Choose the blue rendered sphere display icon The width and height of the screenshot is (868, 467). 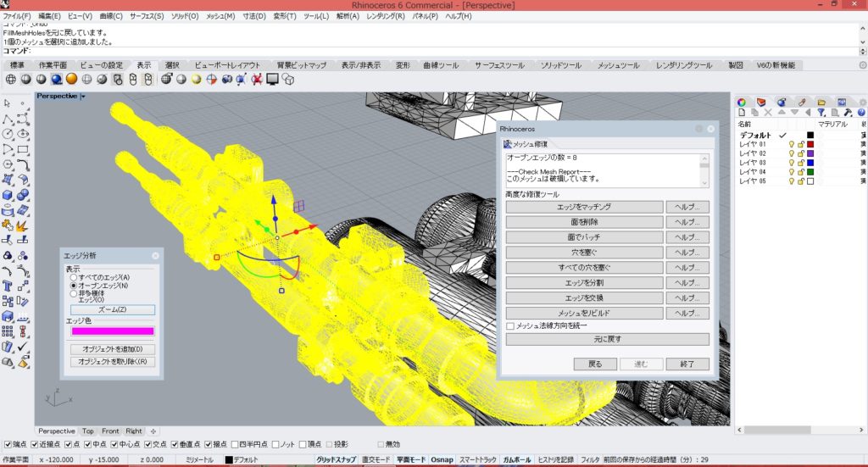[x=57, y=80]
